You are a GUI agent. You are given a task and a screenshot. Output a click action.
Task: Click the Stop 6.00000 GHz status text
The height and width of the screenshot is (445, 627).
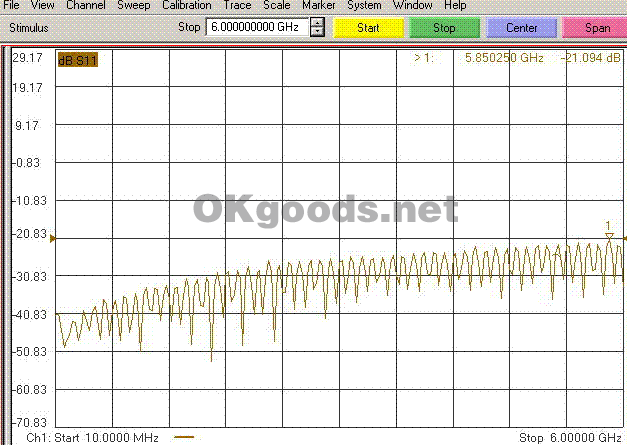(570, 437)
